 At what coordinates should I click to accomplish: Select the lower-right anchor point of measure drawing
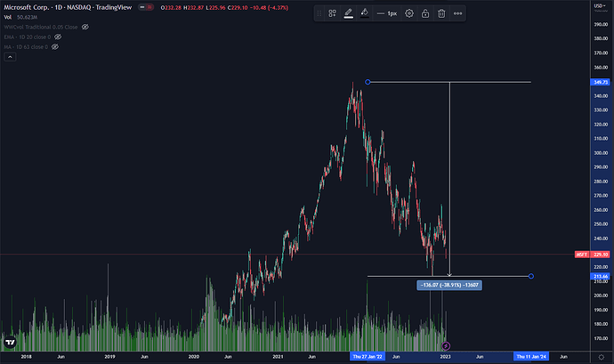[x=531, y=276]
